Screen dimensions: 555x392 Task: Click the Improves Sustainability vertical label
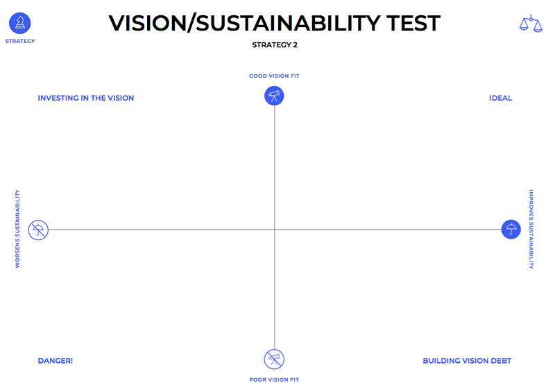click(x=531, y=229)
